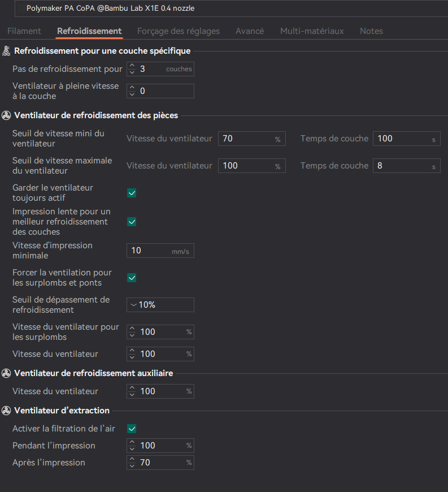Increase Pendant l'impression extraction fan value
This screenshot has height=492, width=448.
point(132,443)
